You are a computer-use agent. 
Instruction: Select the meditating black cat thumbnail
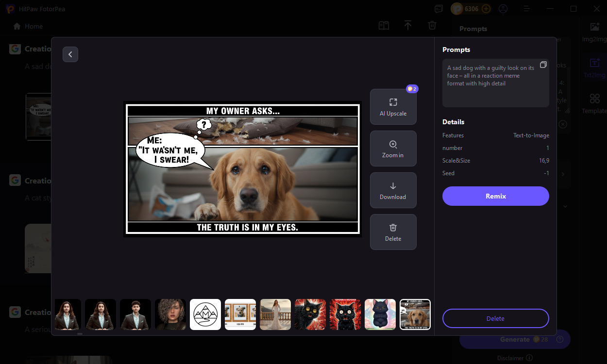click(380, 314)
